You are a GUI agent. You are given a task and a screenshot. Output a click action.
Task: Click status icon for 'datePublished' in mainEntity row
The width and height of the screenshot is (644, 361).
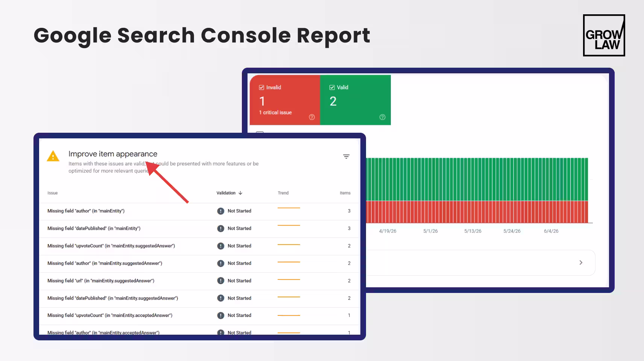pos(221,228)
